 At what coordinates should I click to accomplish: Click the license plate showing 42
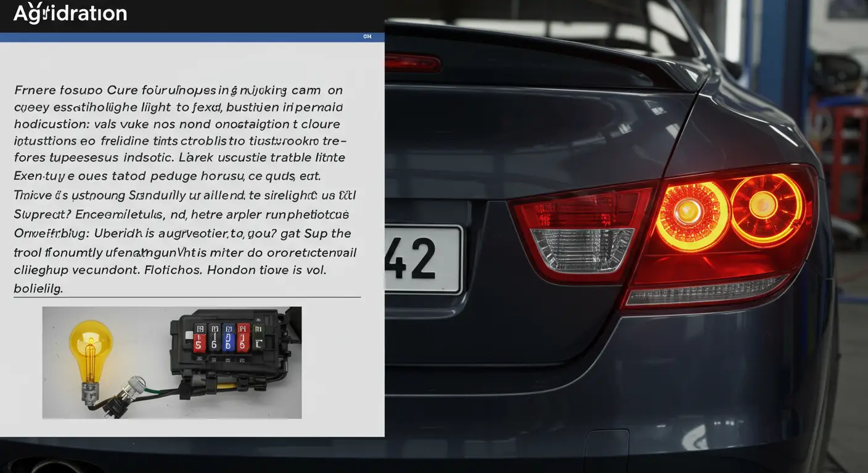[423, 259]
